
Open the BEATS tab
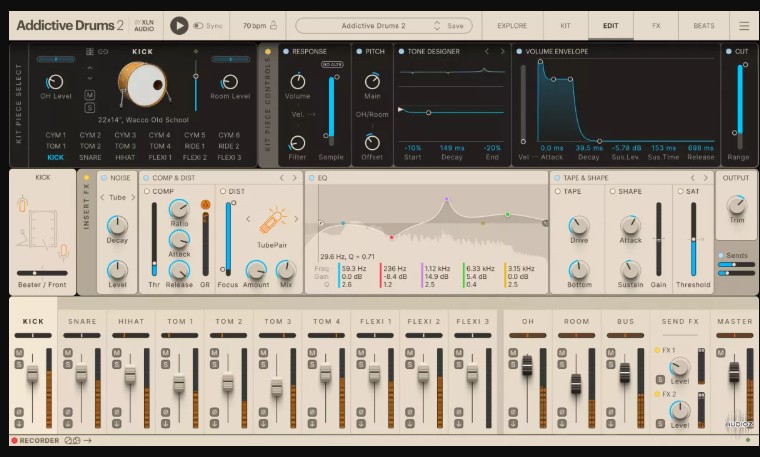(704, 26)
